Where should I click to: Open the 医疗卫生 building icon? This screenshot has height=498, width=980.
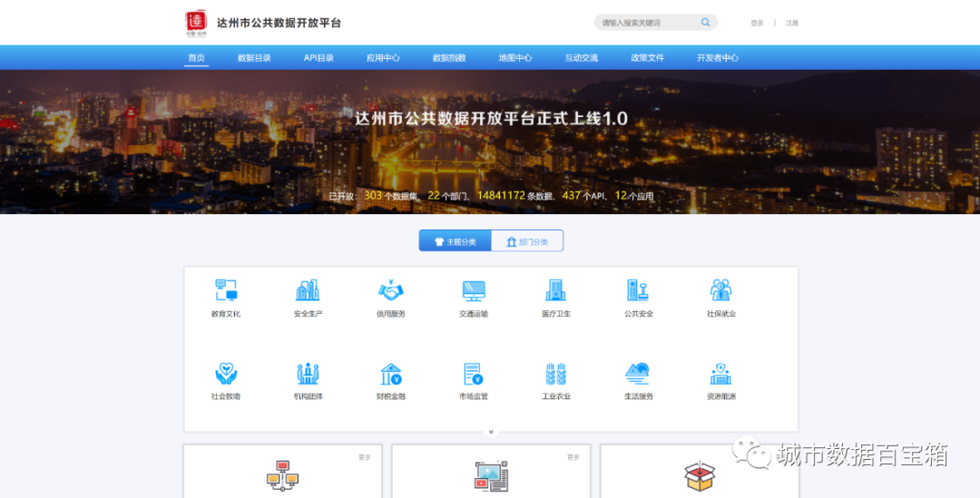click(x=555, y=290)
